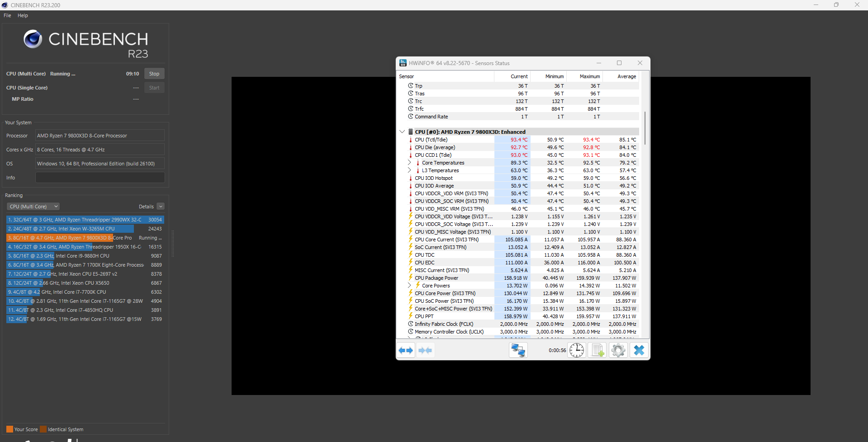Click the Cores x GHz field

(x=100, y=150)
